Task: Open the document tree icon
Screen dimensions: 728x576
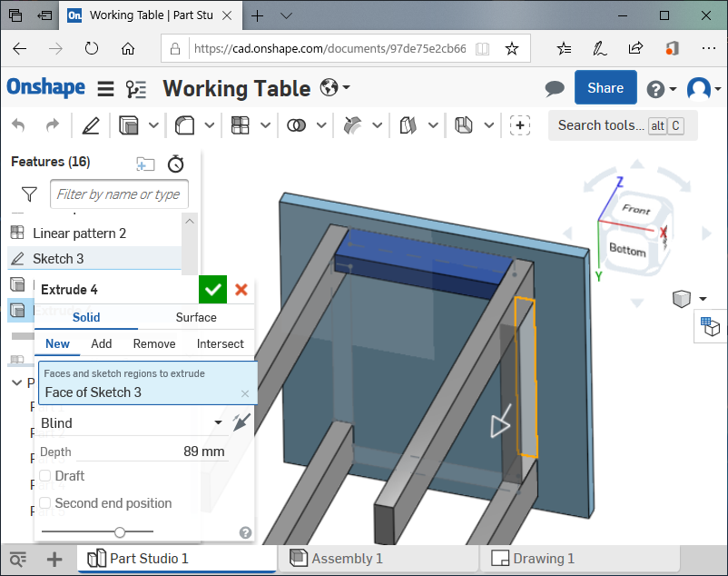Action: (x=136, y=89)
